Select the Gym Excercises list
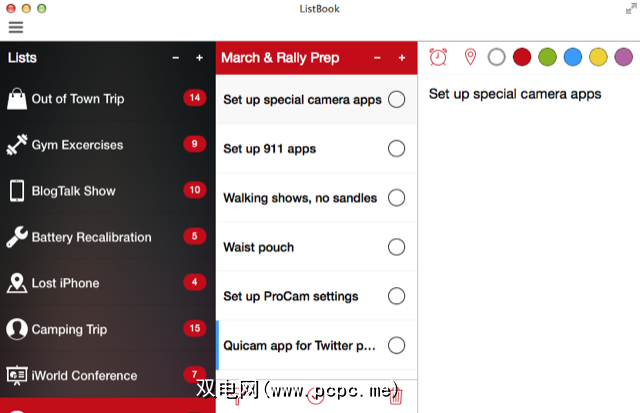 [x=108, y=144]
